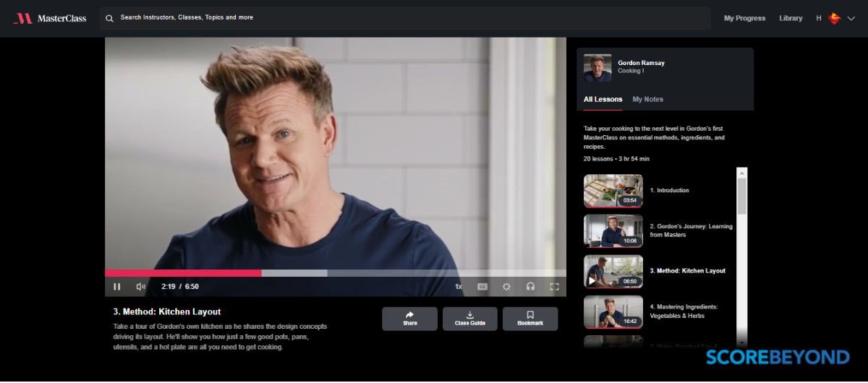868x383 pixels.
Task: Click the lesson list scrollbar thumb
Action: click(741, 196)
